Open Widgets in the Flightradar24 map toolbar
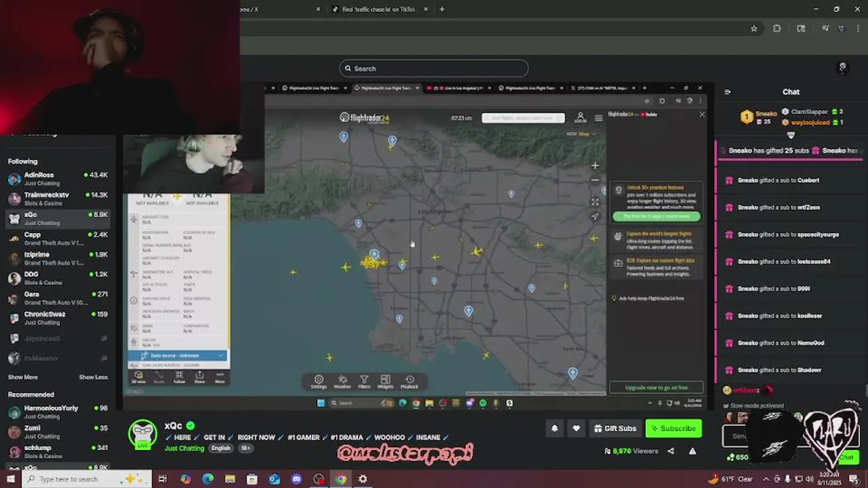The height and width of the screenshot is (488, 868). tap(385, 382)
